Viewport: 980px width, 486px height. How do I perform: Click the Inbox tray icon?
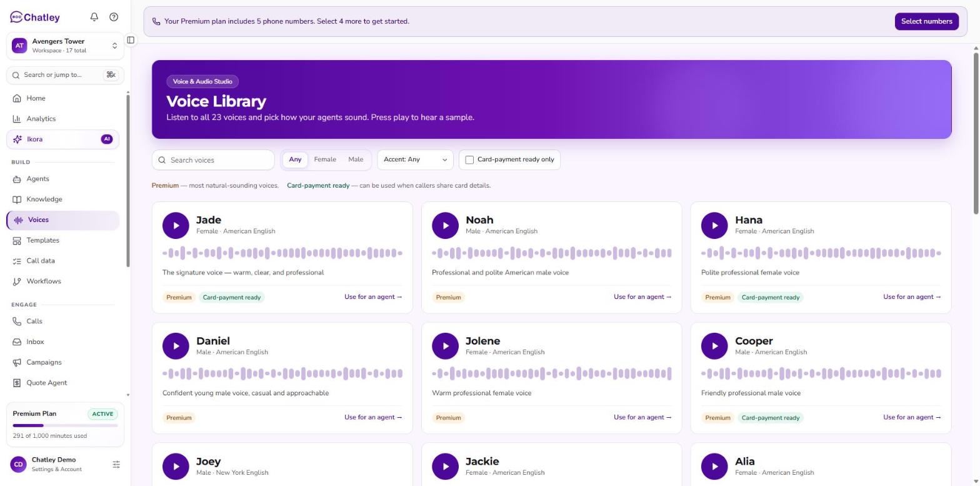click(x=17, y=342)
